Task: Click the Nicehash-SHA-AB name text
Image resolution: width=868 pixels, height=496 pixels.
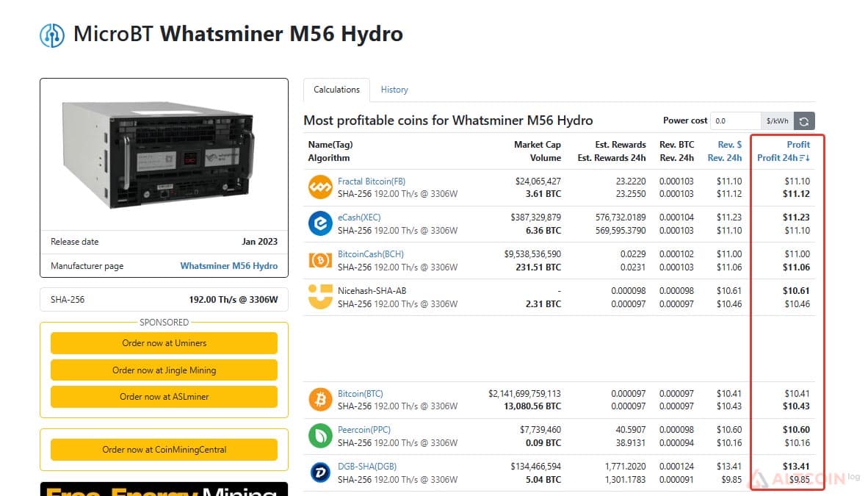Action: [x=372, y=290]
